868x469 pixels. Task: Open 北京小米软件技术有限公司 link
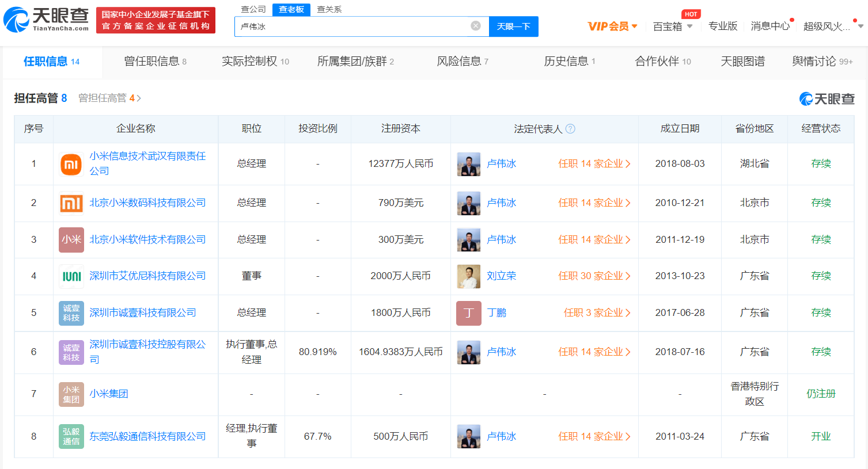(x=147, y=240)
